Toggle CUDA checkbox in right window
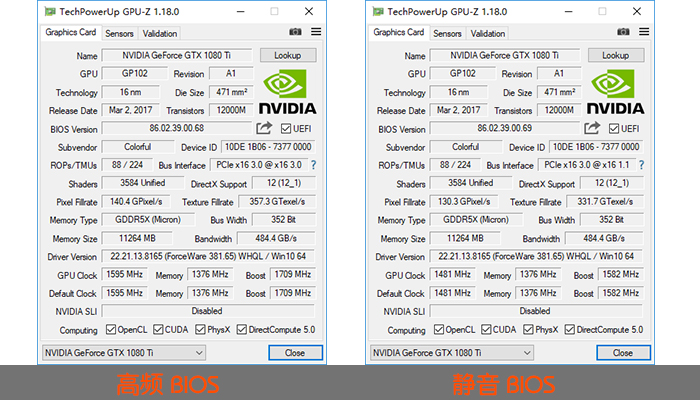The width and height of the screenshot is (700, 400). 486,329
